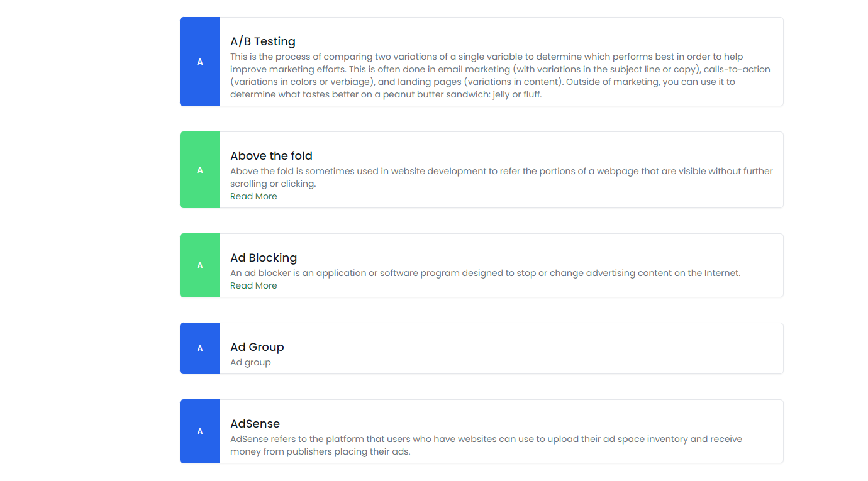The image size is (868, 481).
Task: Click 'scrolling or clicking.' line in Above the fold
Action: (x=273, y=184)
